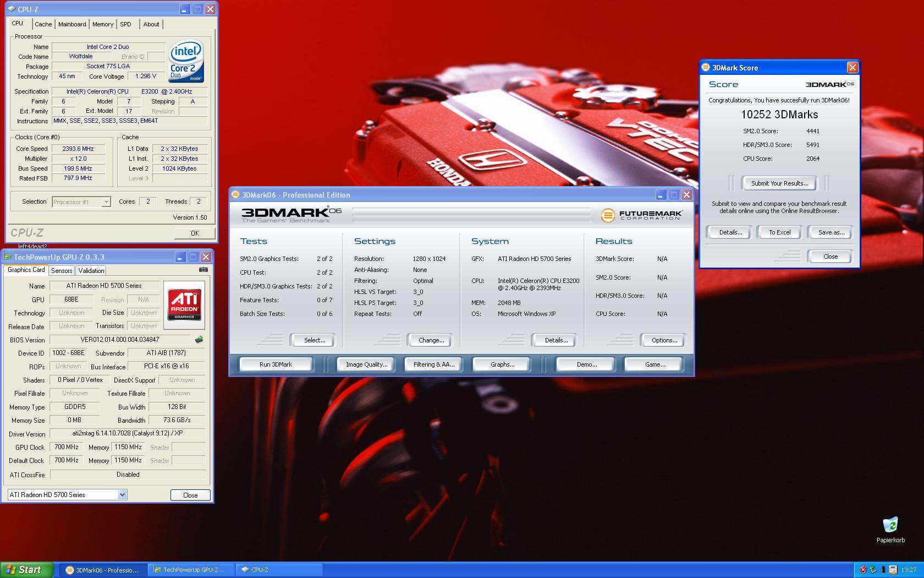Click Submit Your Results button
Viewport: 924px width, 578px height.
[x=779, y=183]
